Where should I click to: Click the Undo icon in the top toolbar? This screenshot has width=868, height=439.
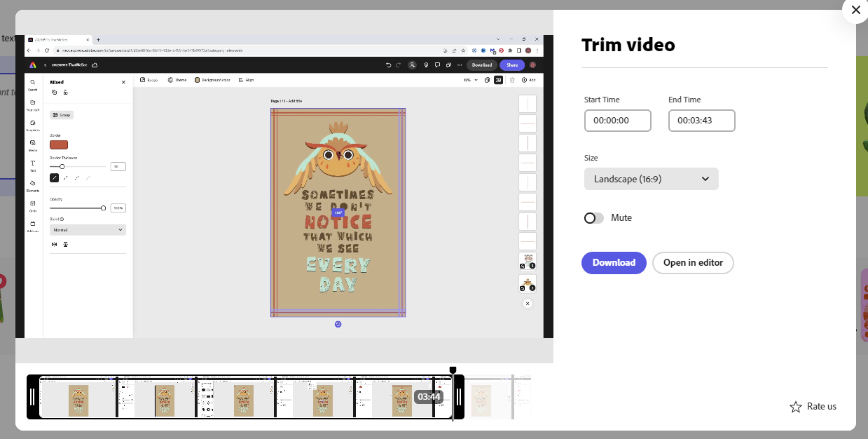(x=389, y=65)
